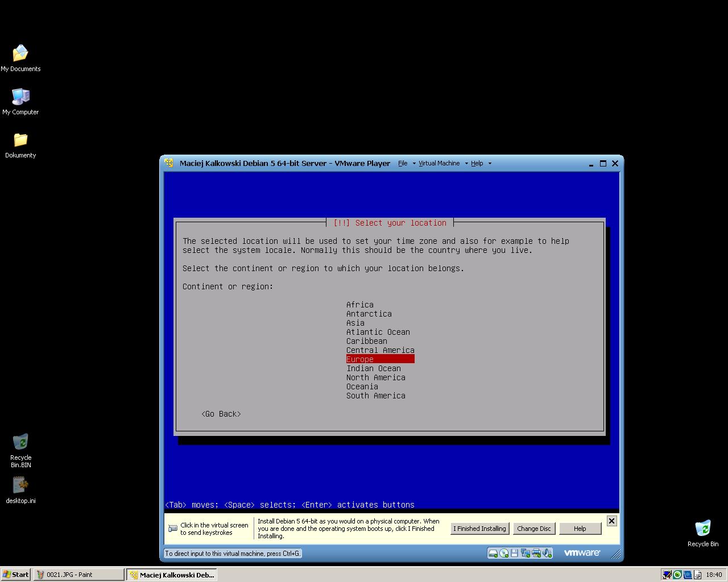Open the Windows Start button
728x582 pixels.
[x=16, y=575]
